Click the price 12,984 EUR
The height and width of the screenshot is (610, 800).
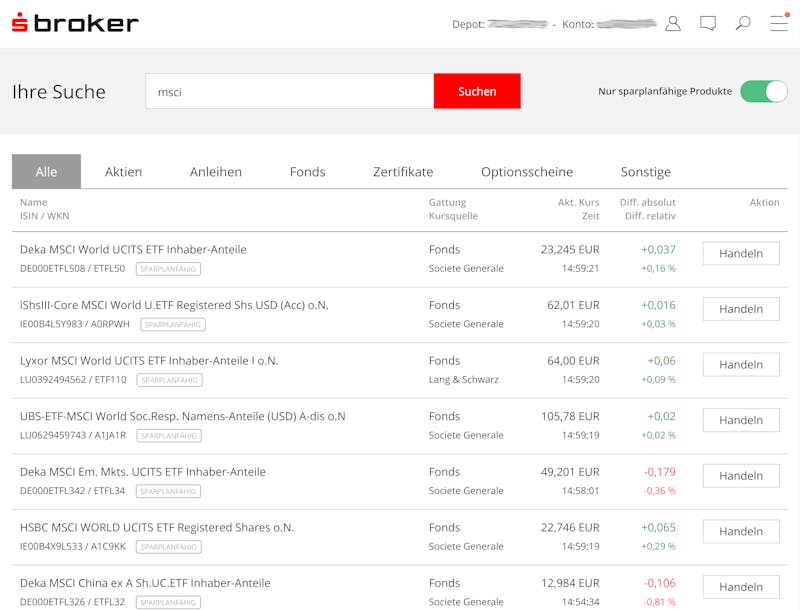click(570, 583)
